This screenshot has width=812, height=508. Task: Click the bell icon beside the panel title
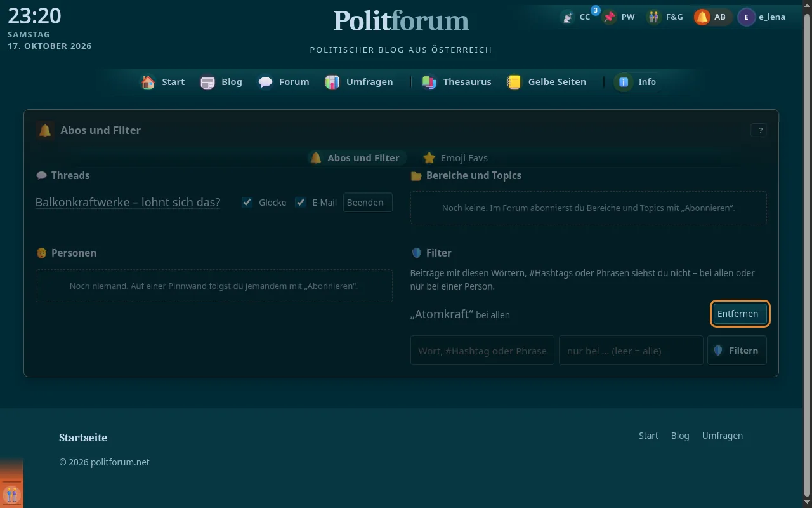[45, 130]
